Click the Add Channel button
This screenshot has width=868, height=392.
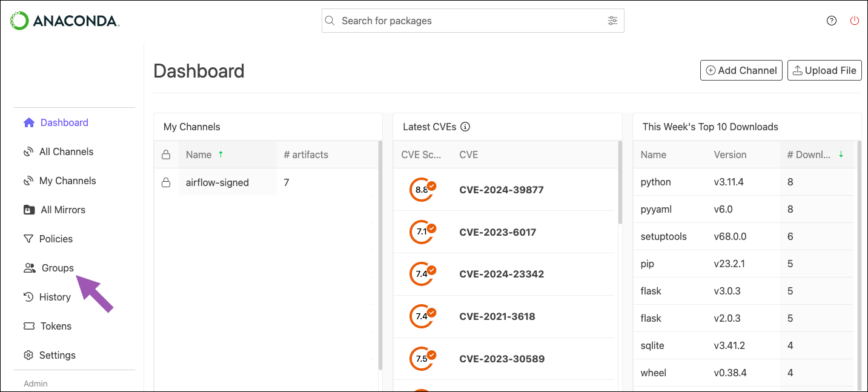(741, 70)
